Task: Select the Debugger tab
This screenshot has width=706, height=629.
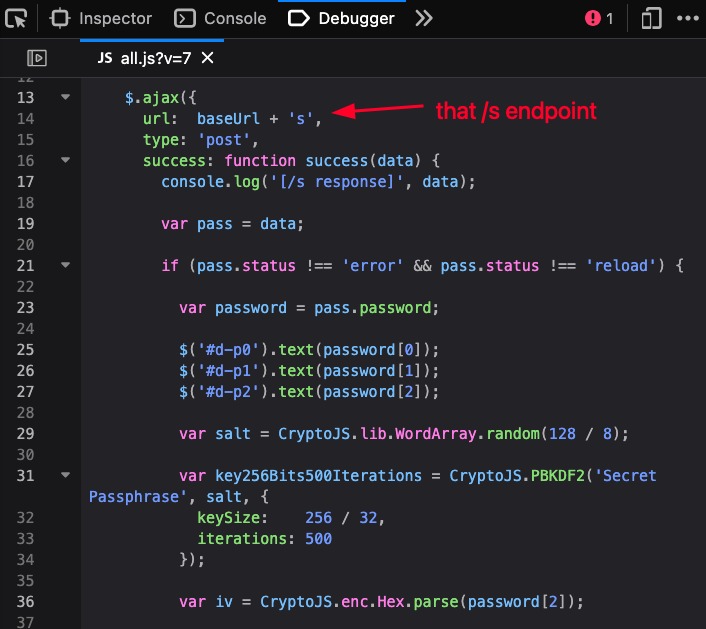Action: click(342, 18)
